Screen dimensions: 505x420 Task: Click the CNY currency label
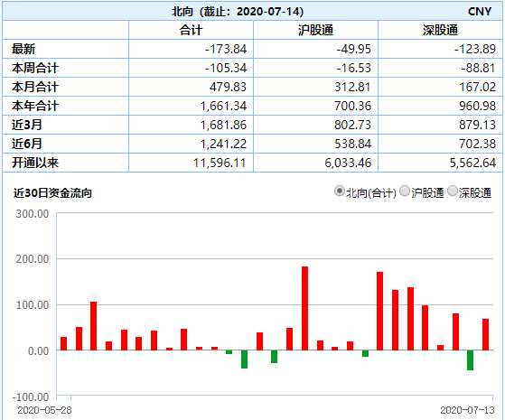[x=480, y=12]
